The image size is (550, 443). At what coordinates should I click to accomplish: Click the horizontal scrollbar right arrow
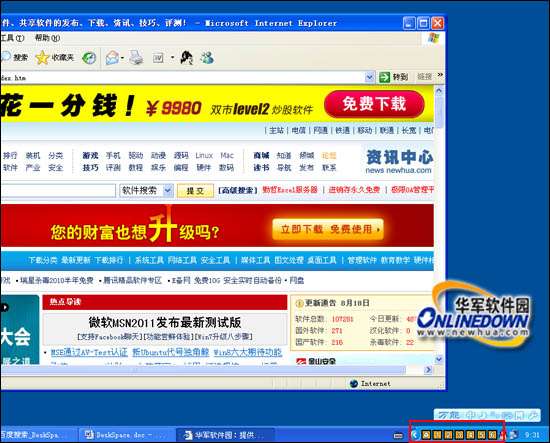[x=428, y=369]
